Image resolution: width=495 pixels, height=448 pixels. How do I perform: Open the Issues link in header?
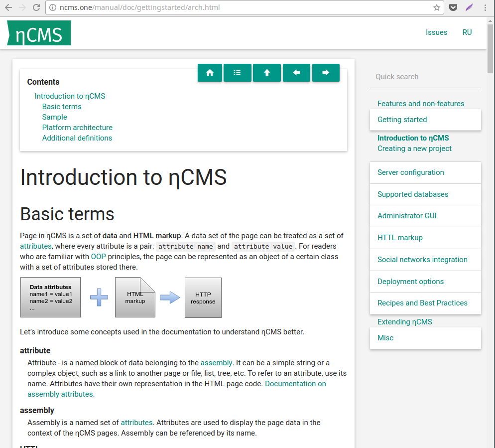(436, 32)
